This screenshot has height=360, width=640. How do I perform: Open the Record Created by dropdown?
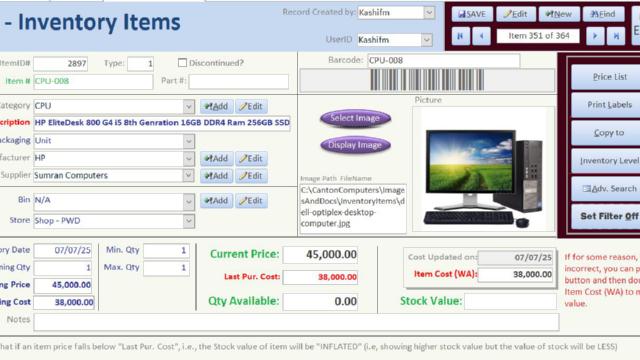pyautogui.click(x=429, y=13)
